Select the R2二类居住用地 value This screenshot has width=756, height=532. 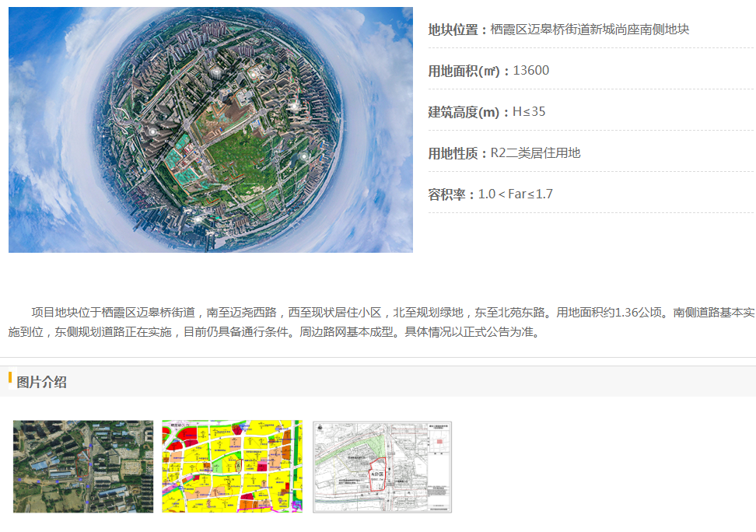[x=535, y=153]
